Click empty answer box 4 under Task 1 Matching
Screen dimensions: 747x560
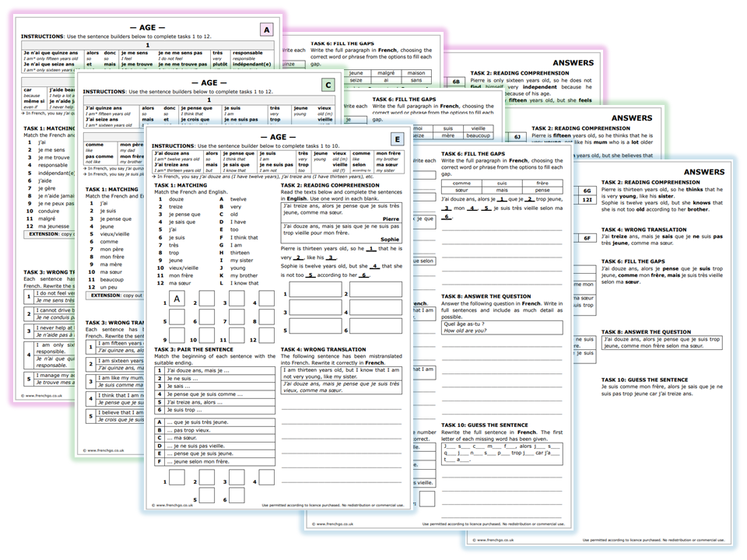pyautogui.click(x=267, y=299)
